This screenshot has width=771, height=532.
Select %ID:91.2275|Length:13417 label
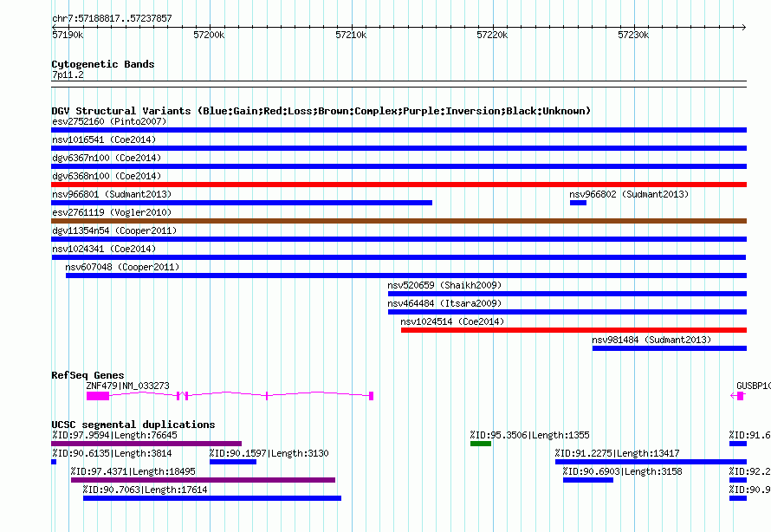(617, 453)
